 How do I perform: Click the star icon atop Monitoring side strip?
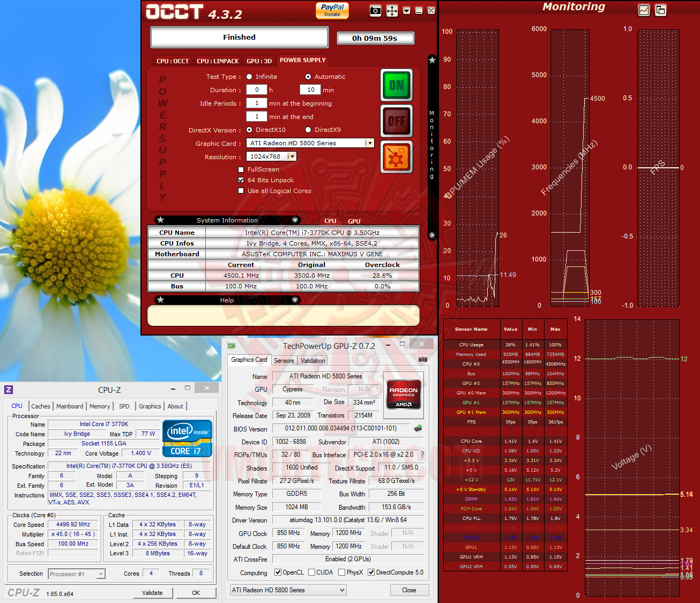click(x=432, y=60)
